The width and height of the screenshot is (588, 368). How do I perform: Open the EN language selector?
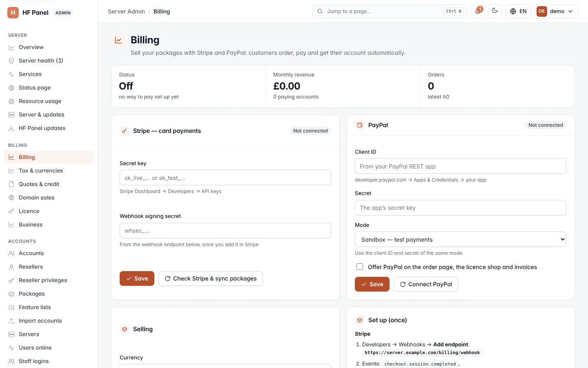click(x=518, y=11)
